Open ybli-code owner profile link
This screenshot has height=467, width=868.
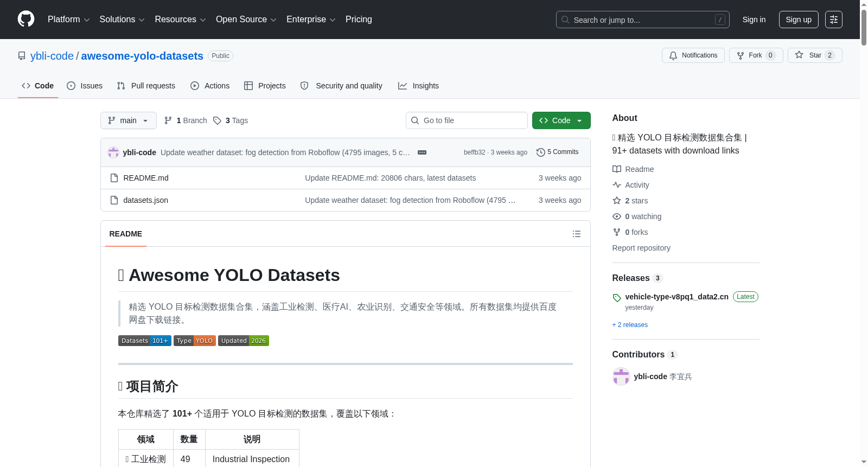point(52,56)
